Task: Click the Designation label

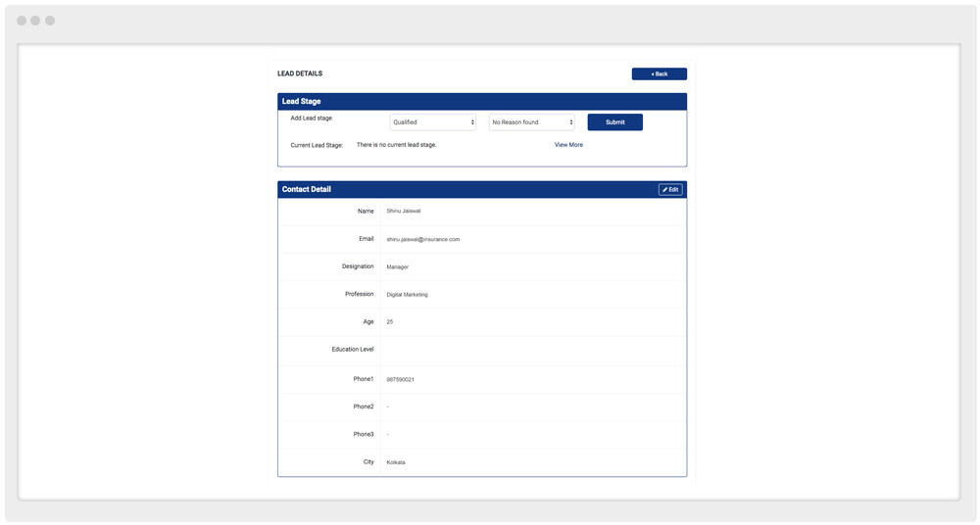Action: [x=358, y=266]
